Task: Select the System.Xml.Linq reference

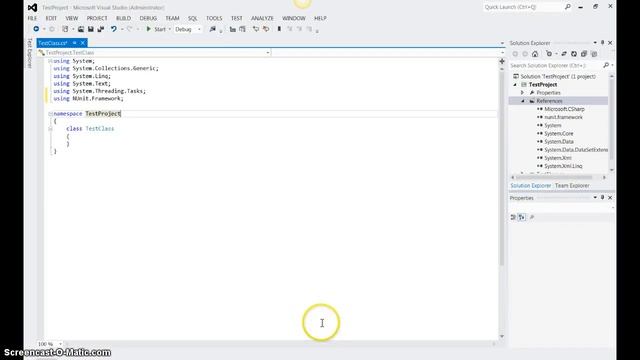Action: (563, 166)
